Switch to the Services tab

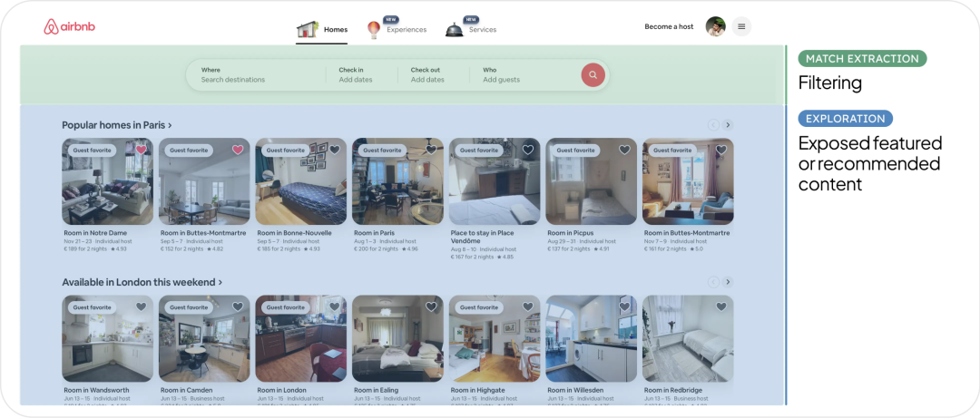(x=482, y=30)
